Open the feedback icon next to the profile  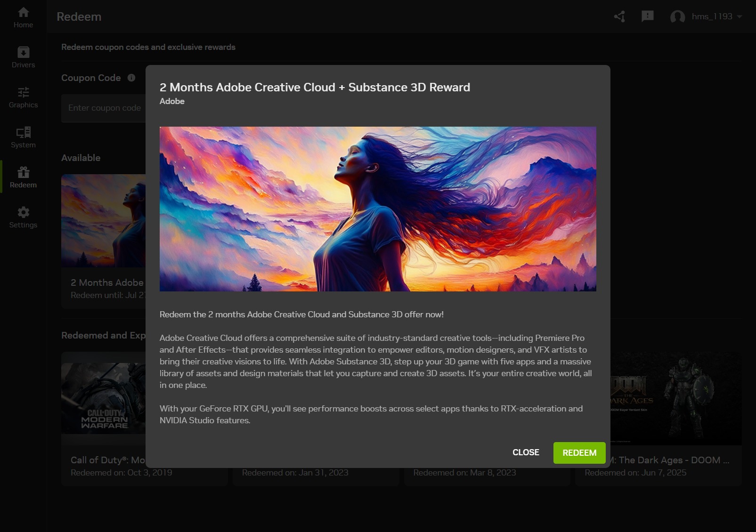click(x=647, y=16)
